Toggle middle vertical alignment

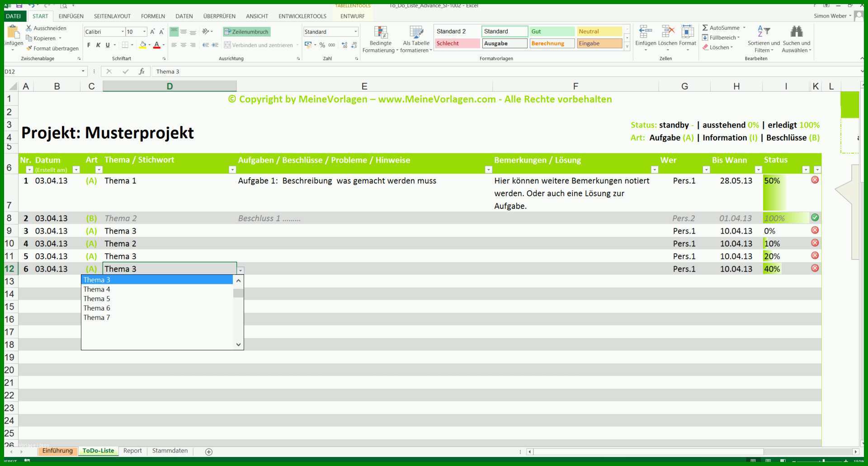coord(184,32)
